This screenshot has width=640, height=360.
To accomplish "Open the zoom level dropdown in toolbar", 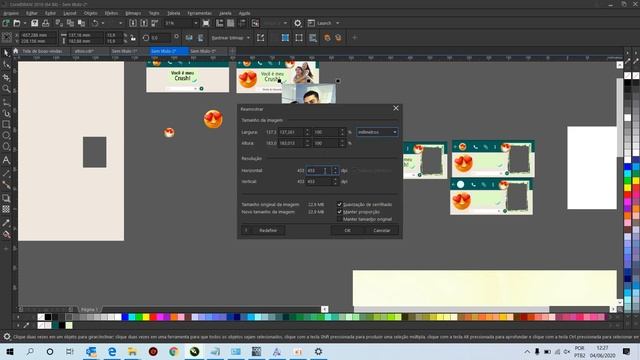I will click(x=196, y=23).
